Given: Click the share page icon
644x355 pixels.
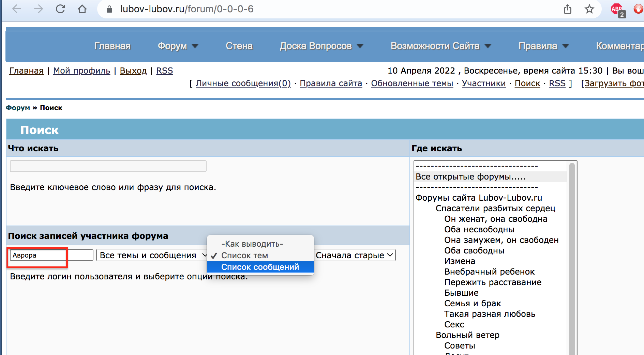Looking at the screenshot, I should (567, 9).
